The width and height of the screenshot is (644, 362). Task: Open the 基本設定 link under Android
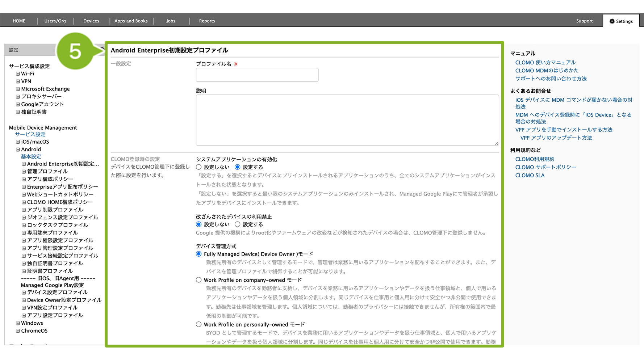coord(31,157)
